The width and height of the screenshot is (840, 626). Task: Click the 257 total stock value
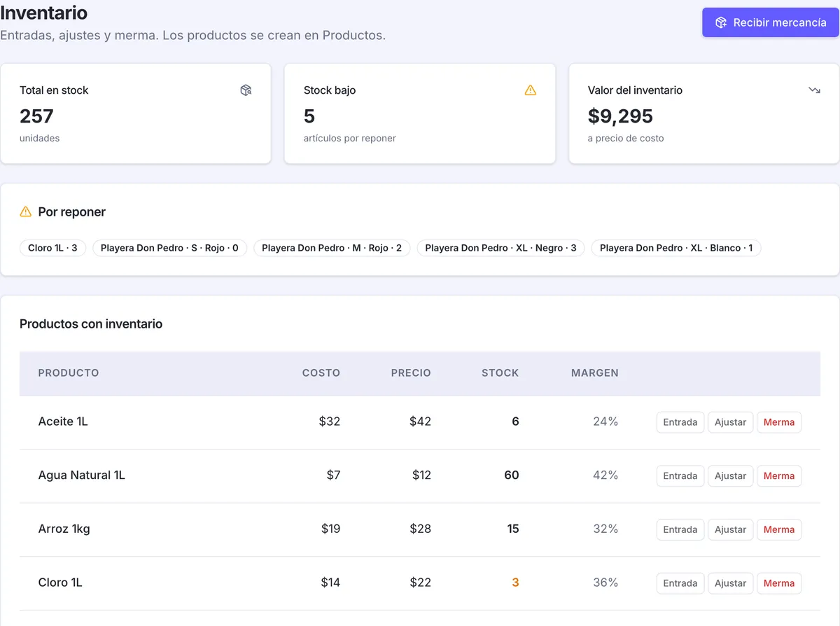[x=36, y=116]
